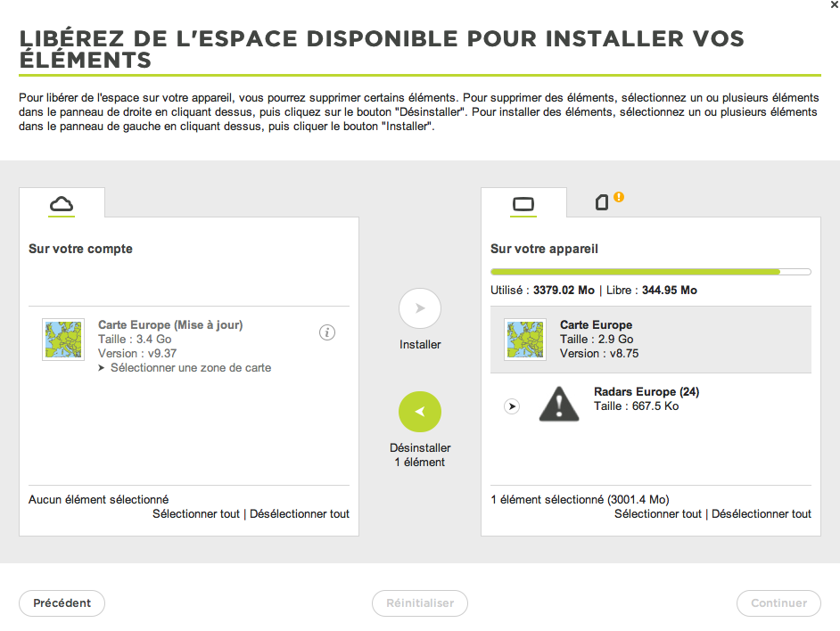Select the installed Carte Europe map thumbnail
This screenshot has width=840, height=631.
point(525,339)
